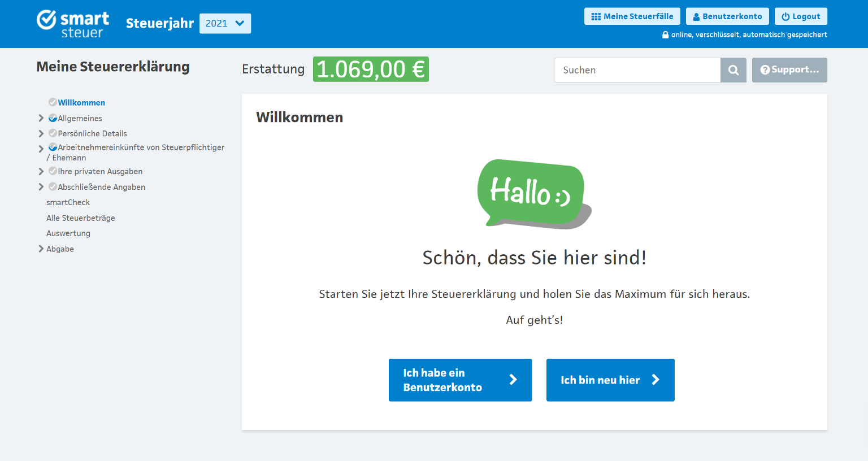Open Support via the question mark icon
Image resolution: width=868 pixels, height=461 pixels.
tap(765, 69)
